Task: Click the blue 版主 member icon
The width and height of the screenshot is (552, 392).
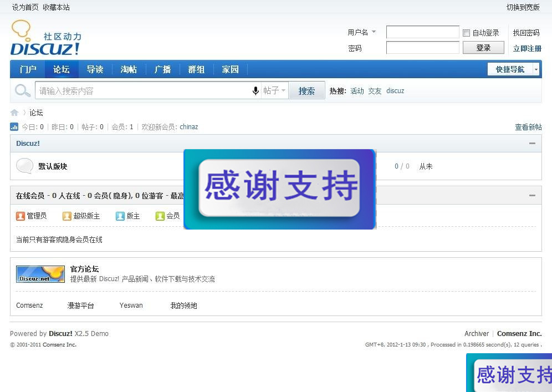Action: [x=120, y=216]
